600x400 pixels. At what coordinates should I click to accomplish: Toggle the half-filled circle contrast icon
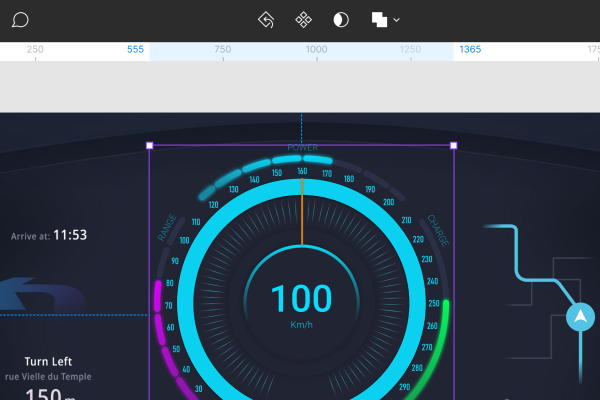click(x=341, y=20)
